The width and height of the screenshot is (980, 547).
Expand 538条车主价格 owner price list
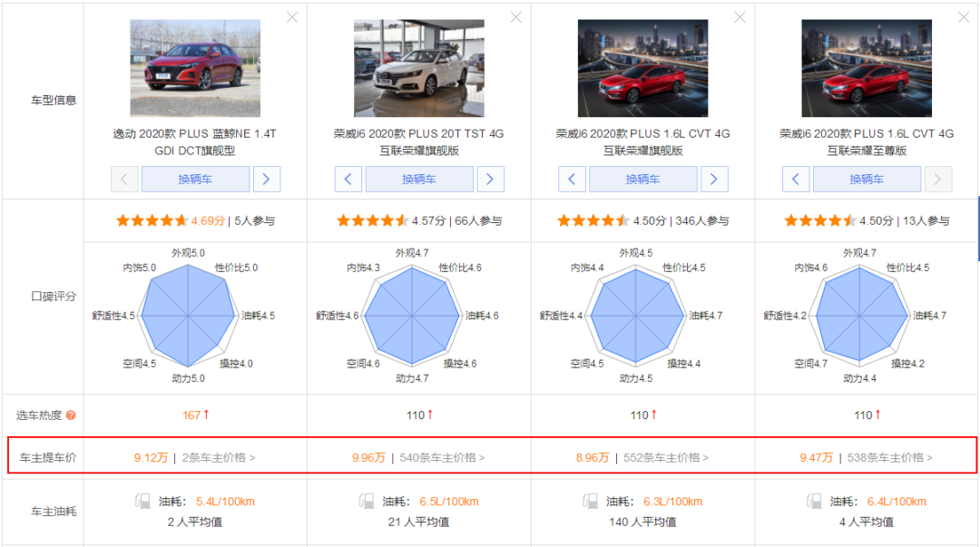click(889, 458)
